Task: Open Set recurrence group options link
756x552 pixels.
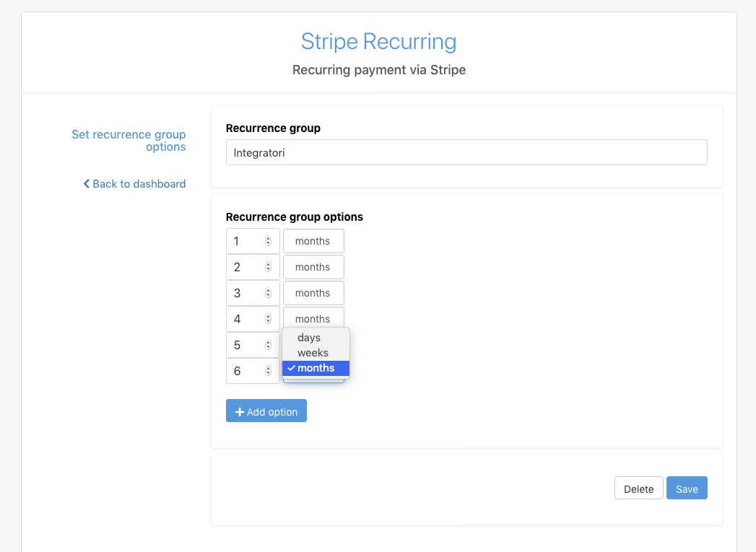Action: tap(129, 140)
